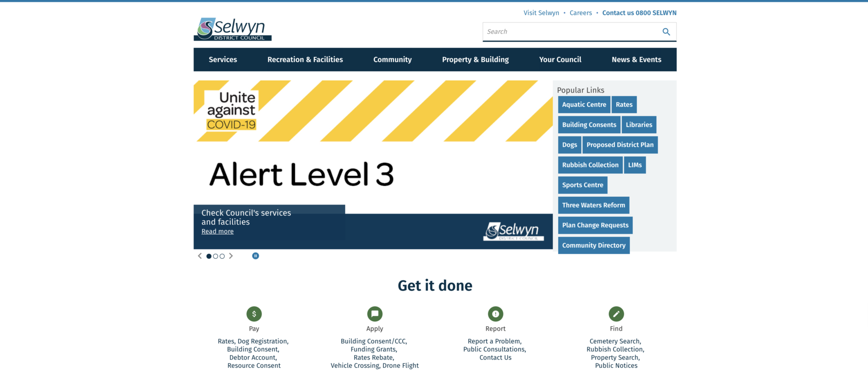Screen dimensions: 868x378
Task: Open Proposed District Plan link
Action: point(620,145)
